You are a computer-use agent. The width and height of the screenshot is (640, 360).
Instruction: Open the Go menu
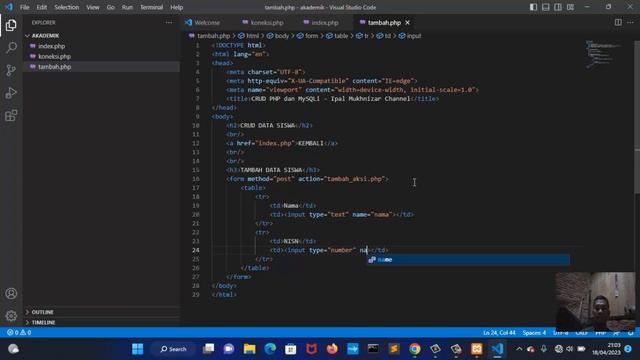pyautogui.click(x=111, y=7)
